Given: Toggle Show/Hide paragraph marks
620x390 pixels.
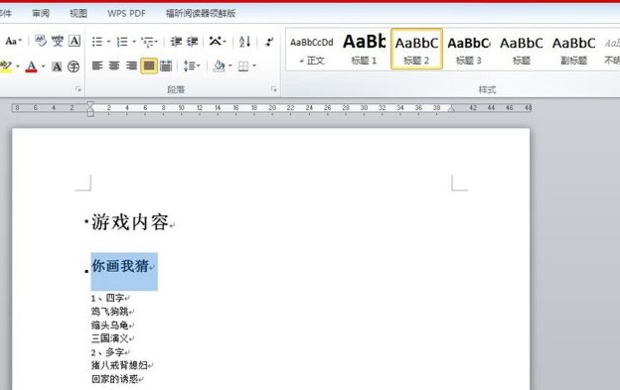Looking at the screenshot, I should point(269,42).
